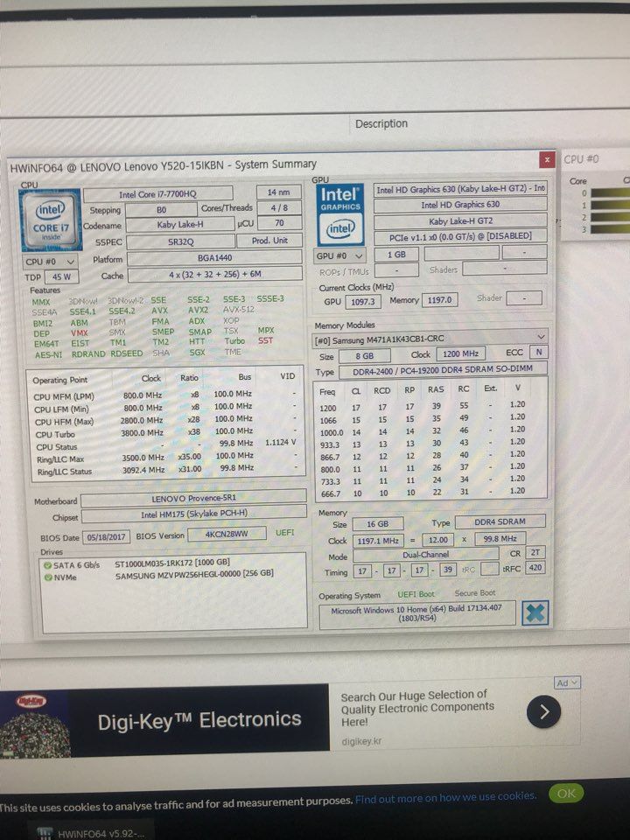630x840 pixels.
Task: Click the CPU name field Intel Core i7-7700HQ
Action: point(158,194)
